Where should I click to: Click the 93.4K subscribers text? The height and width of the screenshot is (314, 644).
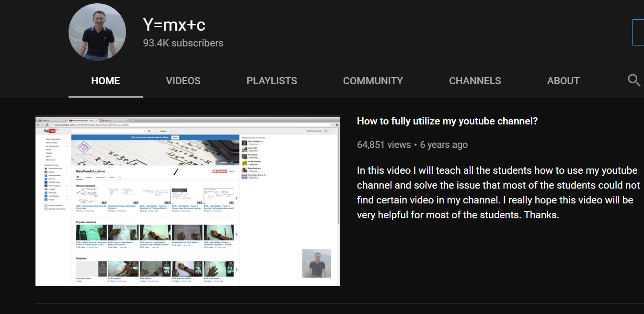click(x=183, y=43)
